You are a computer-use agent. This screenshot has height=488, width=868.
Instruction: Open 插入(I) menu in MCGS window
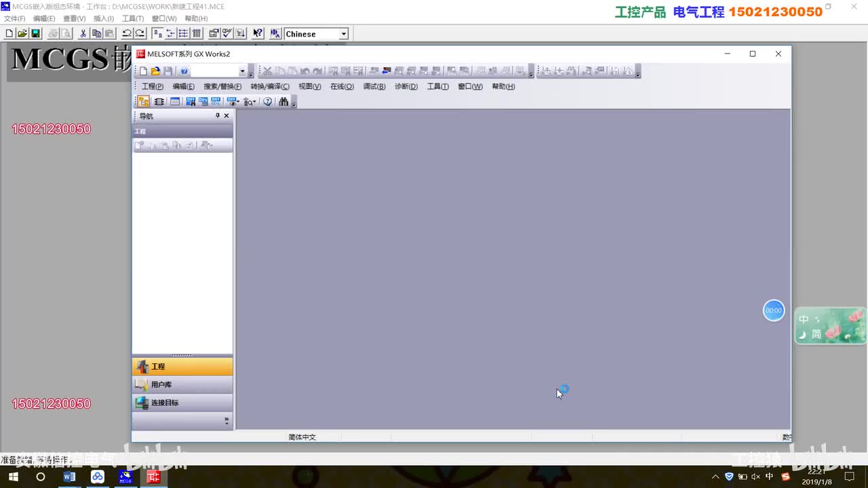coord(104,18)
